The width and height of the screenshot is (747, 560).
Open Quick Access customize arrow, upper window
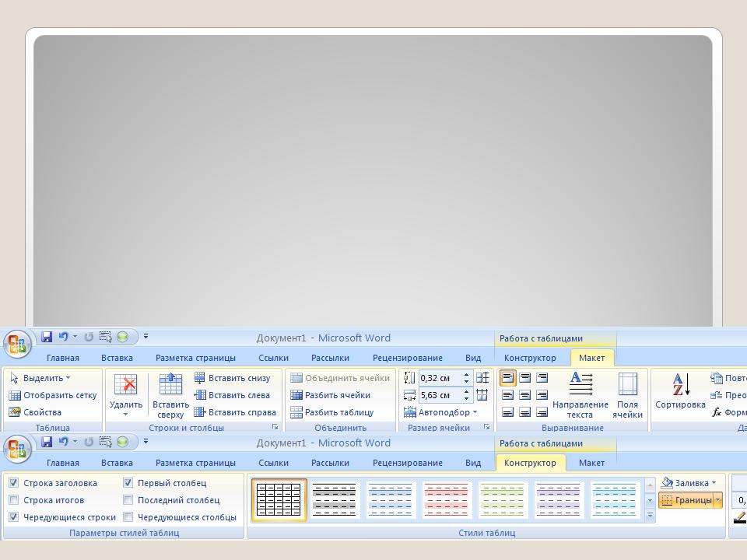tap(146, 336)
